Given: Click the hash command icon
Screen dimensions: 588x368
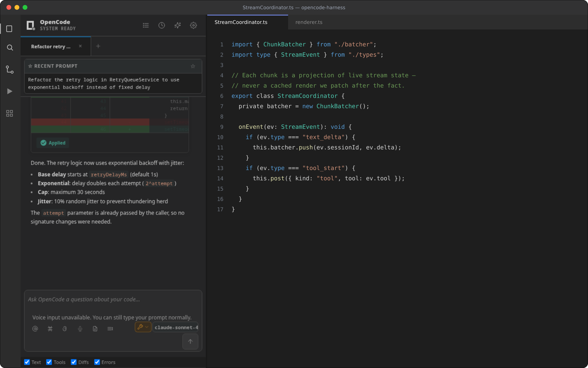Looking at the screenshot, I should click(x=50, y=328).
